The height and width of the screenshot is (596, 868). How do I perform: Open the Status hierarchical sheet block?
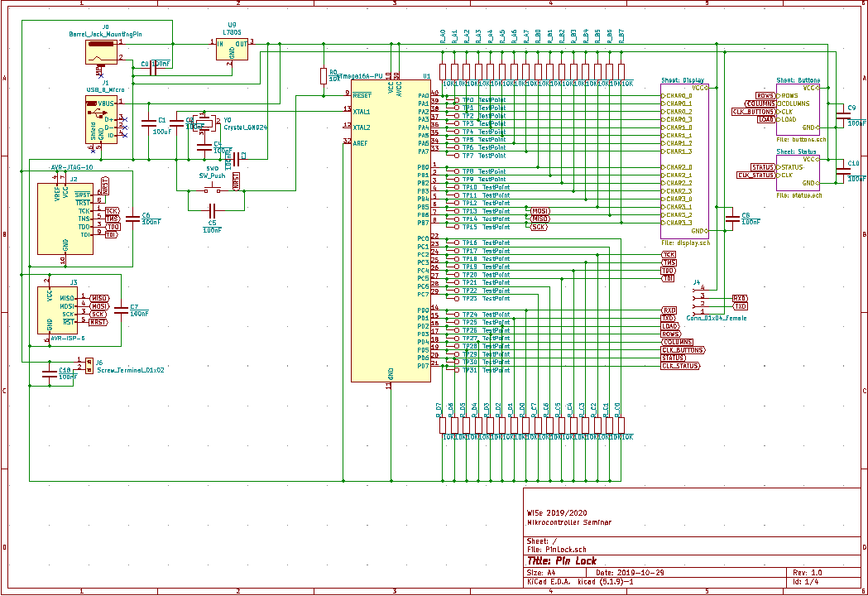(x=798, y=172)
